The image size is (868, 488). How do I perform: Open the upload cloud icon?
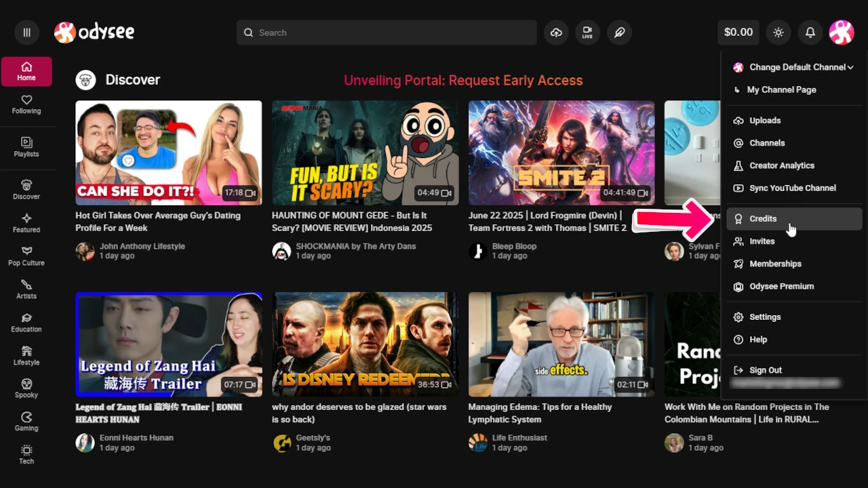coord(556,33)
